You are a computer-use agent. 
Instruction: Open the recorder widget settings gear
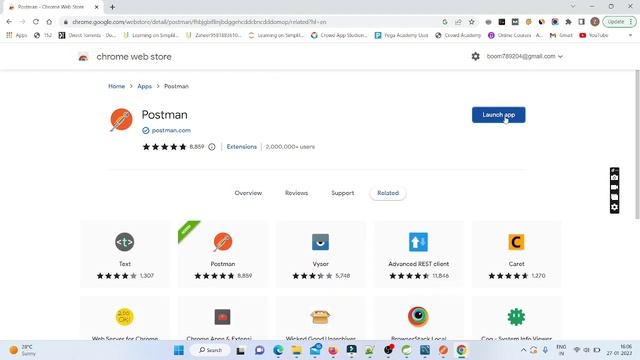click(614, 207)
